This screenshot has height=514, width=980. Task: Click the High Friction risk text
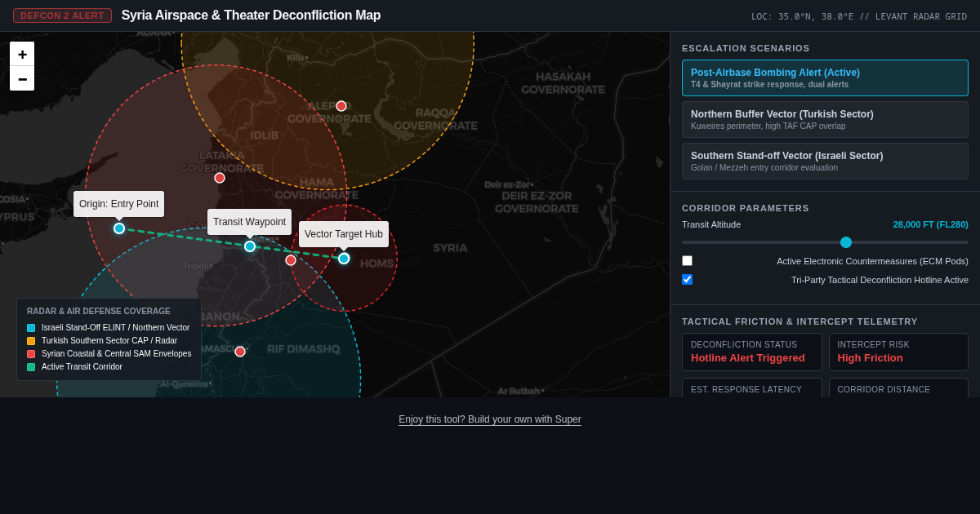pyautogui.click(x=871, y=358)
